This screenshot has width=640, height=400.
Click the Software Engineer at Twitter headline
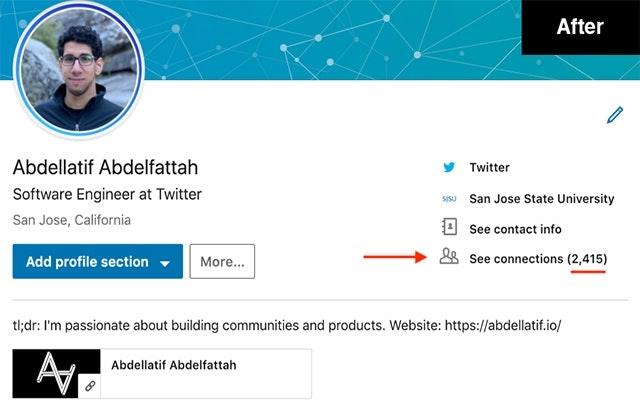pos(107,194)
